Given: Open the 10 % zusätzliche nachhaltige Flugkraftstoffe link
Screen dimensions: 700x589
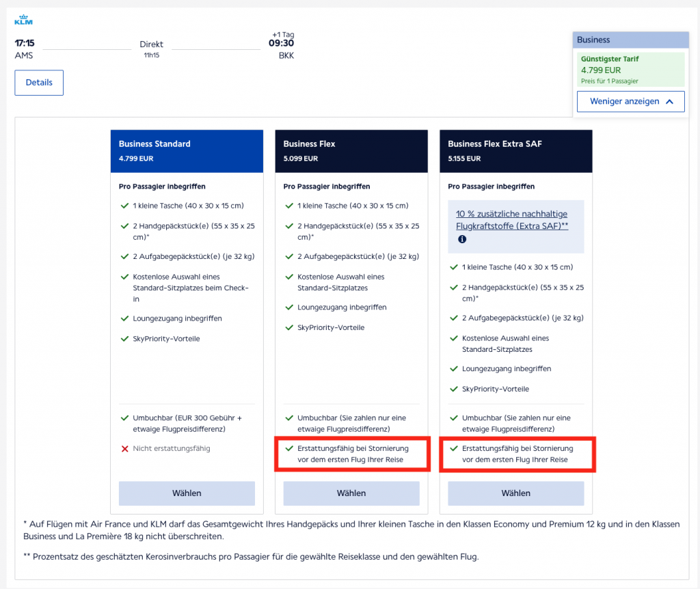Looking at the screenshot, I should [512, 220].
